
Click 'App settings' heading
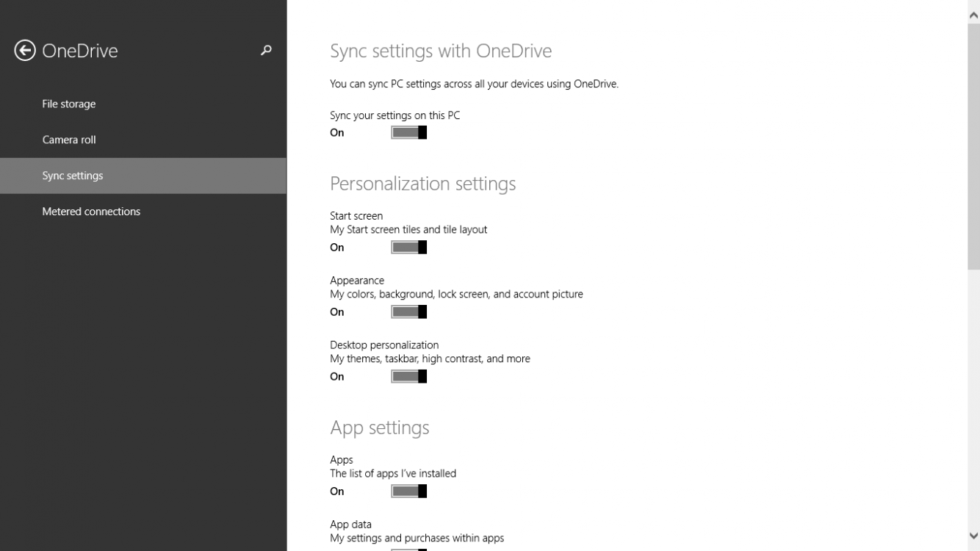(x=380, y=428)
